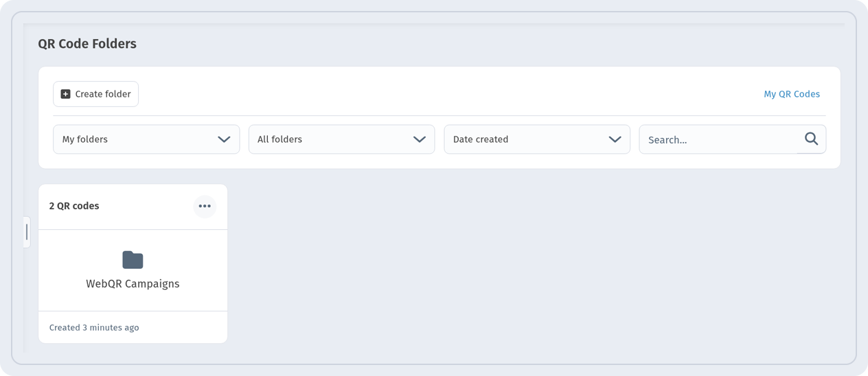Click the plus icon in Create folder
Image resolution: width=868 pixels, height=376 pixels.
pyautogui.click(x=65, y=94)
